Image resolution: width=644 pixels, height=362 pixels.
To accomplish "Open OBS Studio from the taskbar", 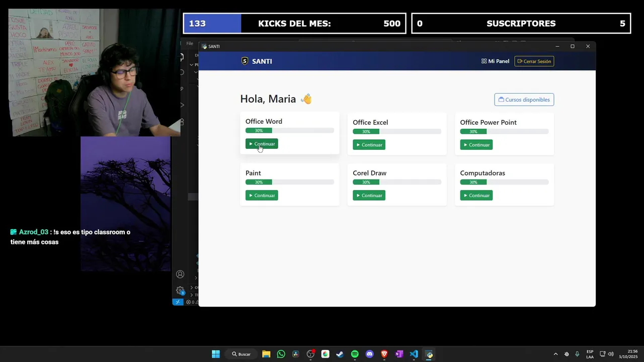I will [x=310, y=354].
